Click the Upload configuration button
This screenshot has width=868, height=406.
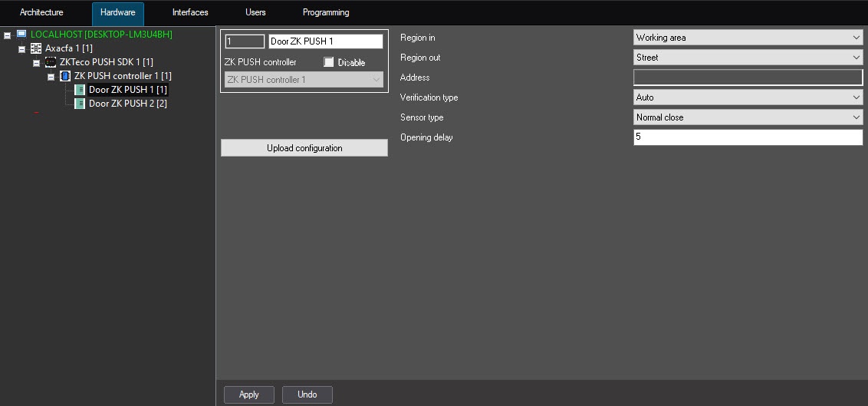[x=304, y=148]
